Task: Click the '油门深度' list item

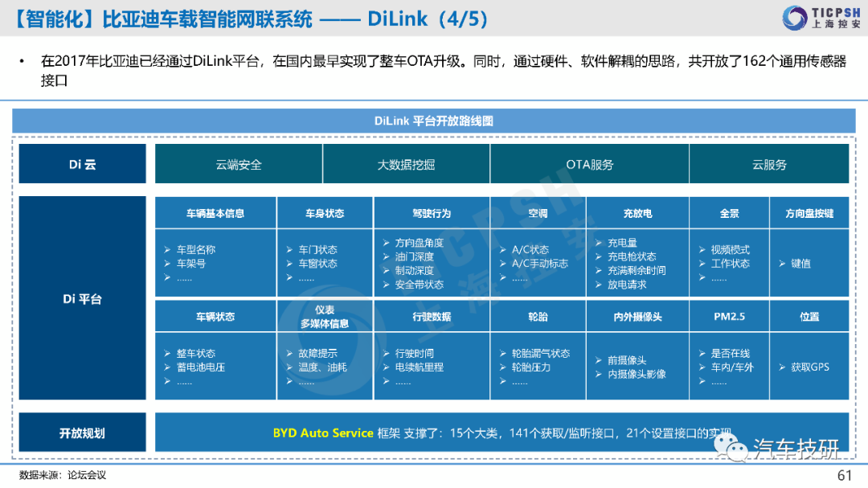Action: 414,256
